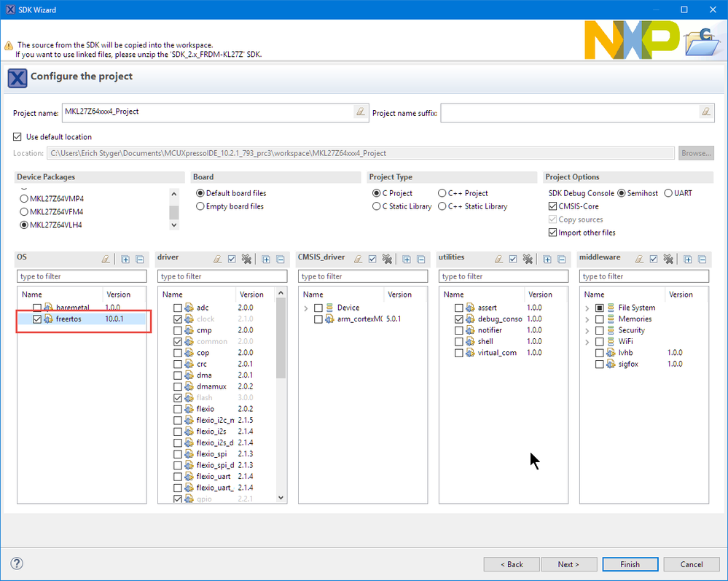This screenshot has width=728, height=581.
Task: Expand the Memories middleware node
Action: 587,319
